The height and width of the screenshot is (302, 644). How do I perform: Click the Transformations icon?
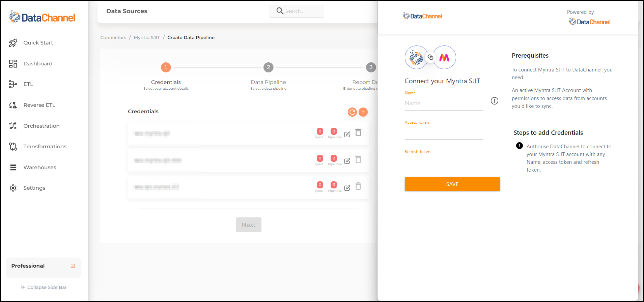[x=13, y=147]
